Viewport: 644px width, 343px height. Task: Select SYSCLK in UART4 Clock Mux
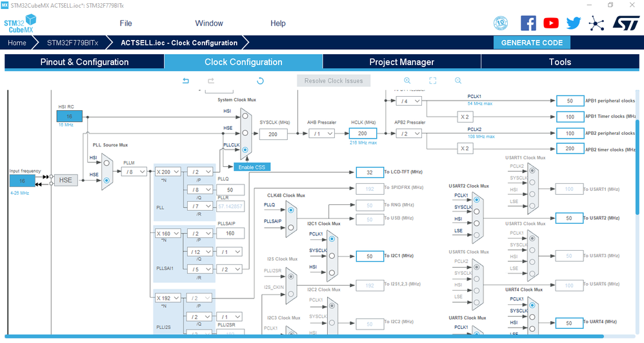click(x=532, y=317)
